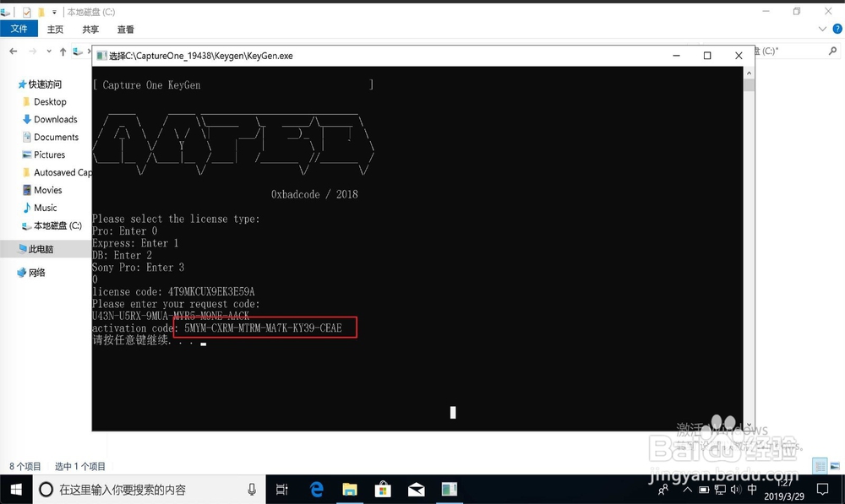Open the quick access toolbar dropdown

tap(54, 12)
